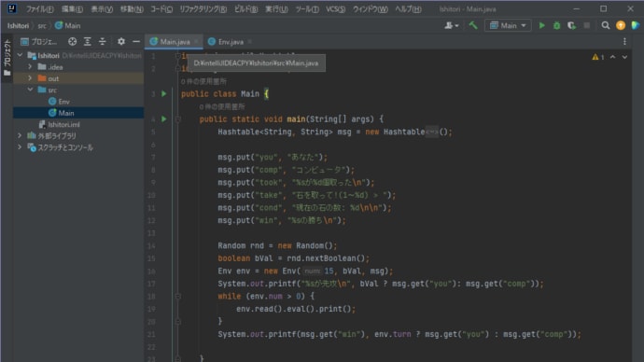Build project with hammer icon
The width and height of the screenshot is (644, 362).
pos(473,25)
